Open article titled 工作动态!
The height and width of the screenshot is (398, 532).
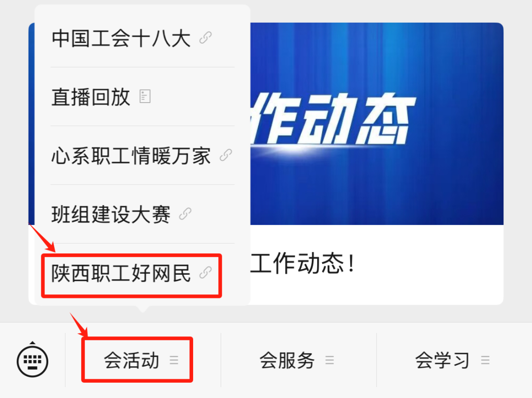click(302, 263)
